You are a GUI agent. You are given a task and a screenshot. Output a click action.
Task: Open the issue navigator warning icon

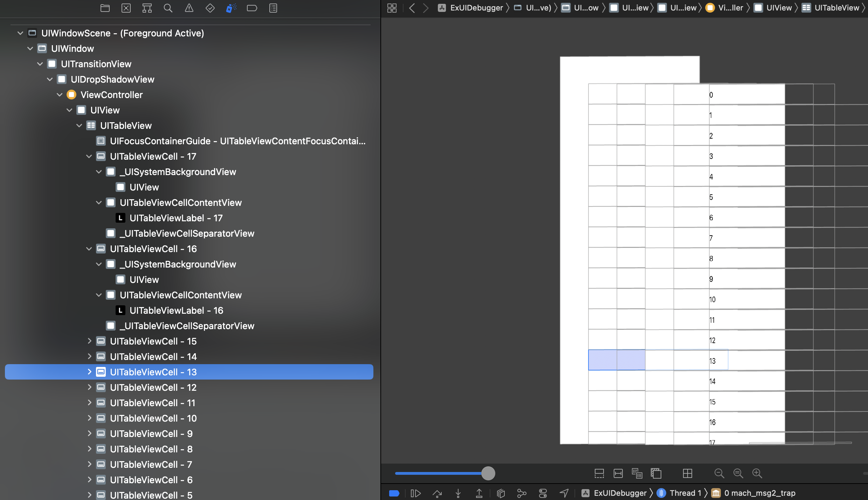click(189, 8)
